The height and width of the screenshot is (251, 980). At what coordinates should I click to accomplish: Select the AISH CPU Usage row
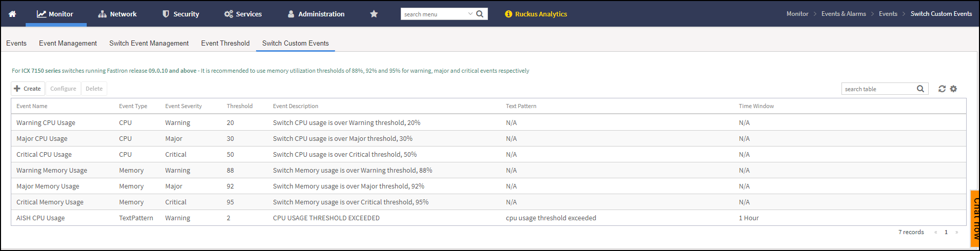click(x=488, y=218)
